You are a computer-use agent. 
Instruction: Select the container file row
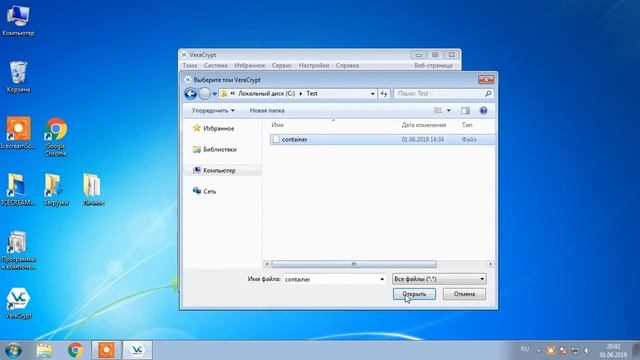point(382,140)
